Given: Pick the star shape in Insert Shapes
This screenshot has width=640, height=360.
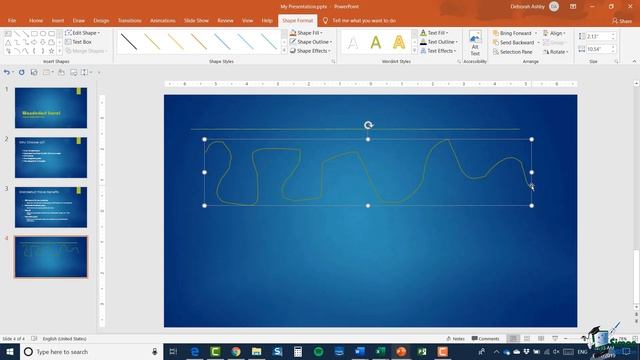Looking at the screenshot, I should [51, 51].
